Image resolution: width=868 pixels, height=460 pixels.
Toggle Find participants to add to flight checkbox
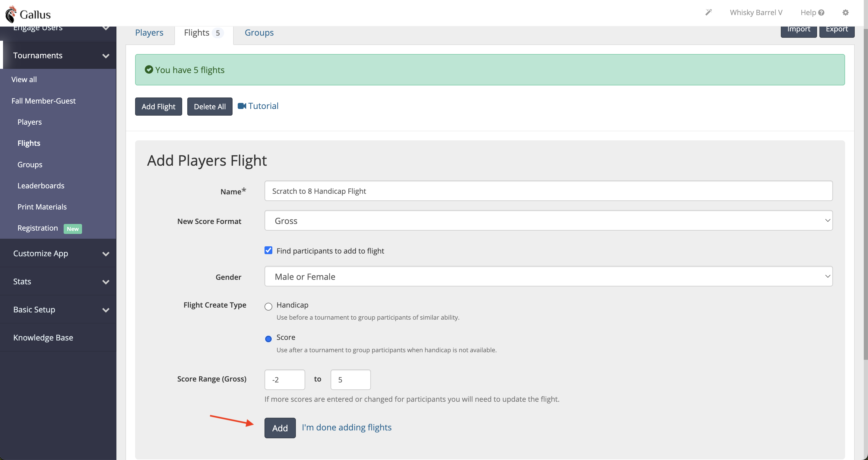[x=268, y=250]
